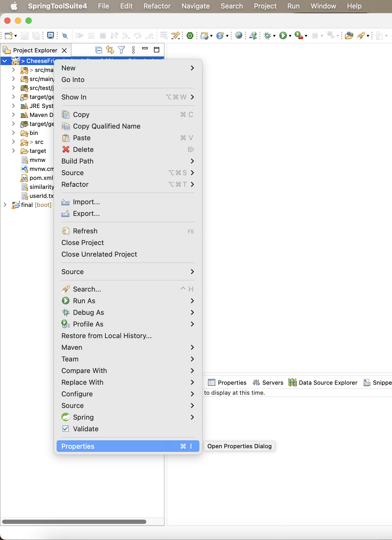Click the Open Type folder toolbar icon
Viewport: 392px width, 540px height.
point(349,35)
